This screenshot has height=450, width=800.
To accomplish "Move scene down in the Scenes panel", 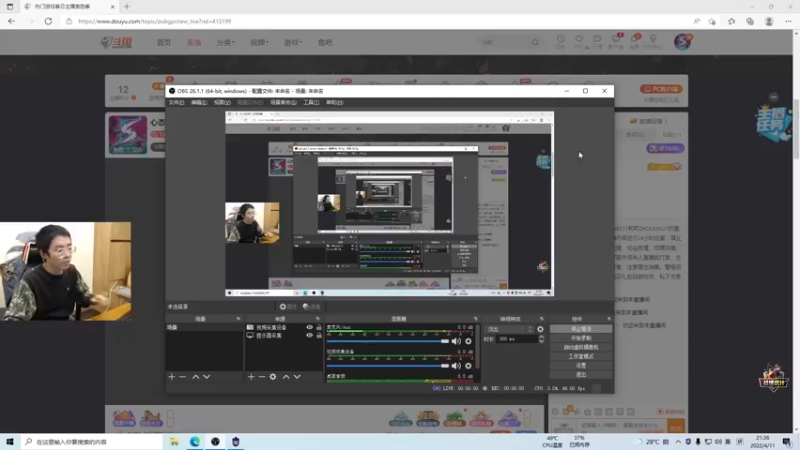I will [207, 377].
